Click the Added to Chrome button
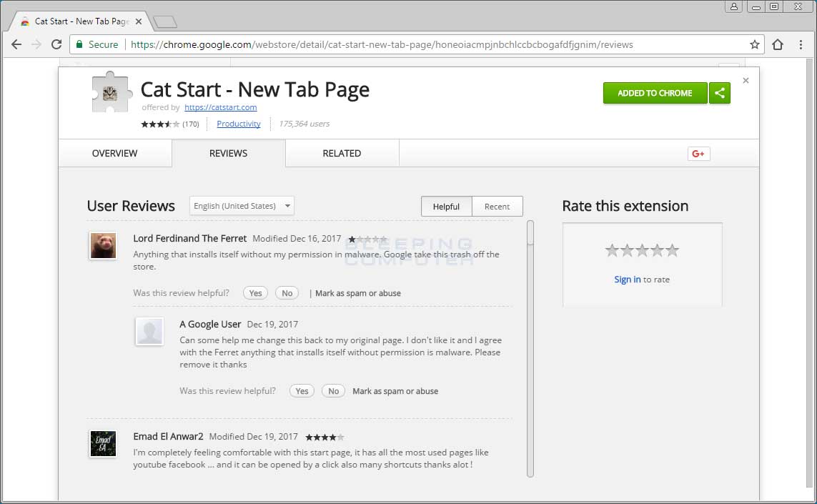 655,94
